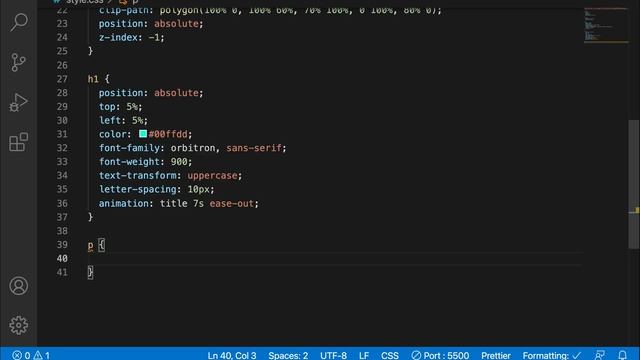The height and width of the screenshot is (360, 640).
Task: Click Port : 5500 Live Server status
Action: coord(440,355)
